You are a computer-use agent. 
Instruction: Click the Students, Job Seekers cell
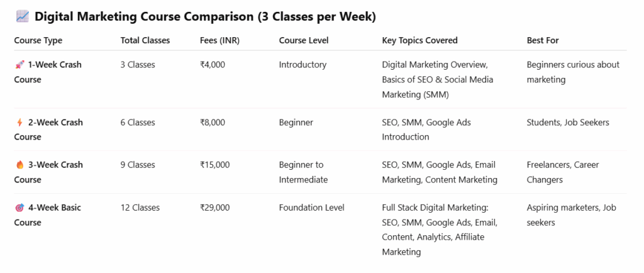tap(568, 123)
